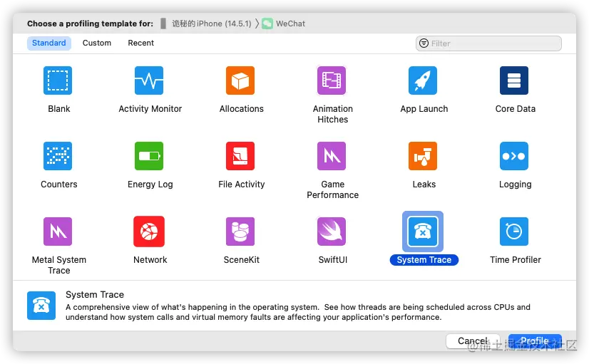Select the Counters template icon
Image resolution: width=589 pixels, height=364 pixels.
click(58, 156)
